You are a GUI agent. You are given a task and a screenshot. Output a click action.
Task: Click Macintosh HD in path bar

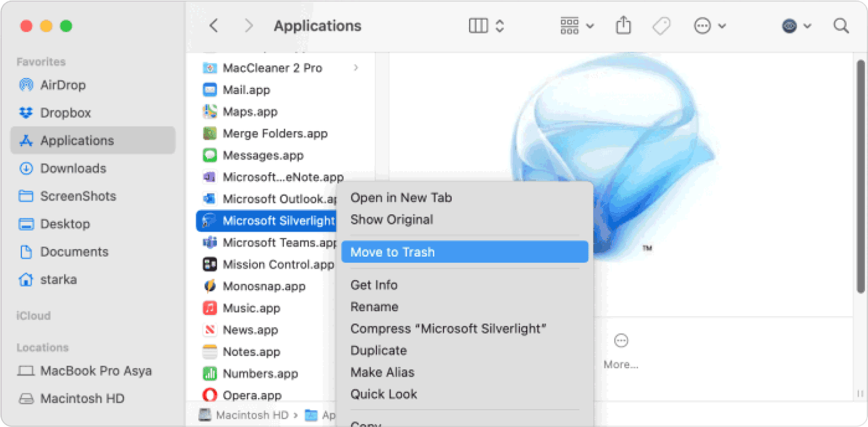click(x=243, y=415)
